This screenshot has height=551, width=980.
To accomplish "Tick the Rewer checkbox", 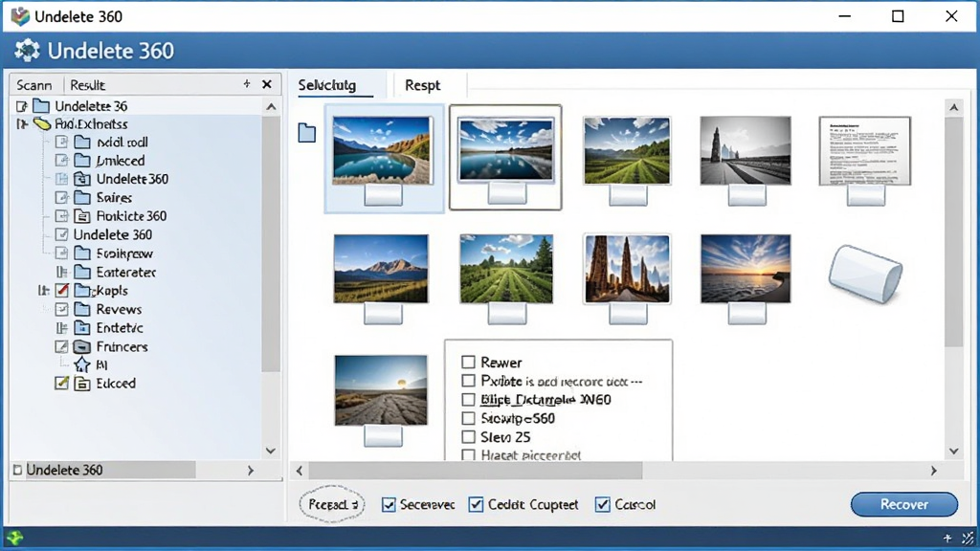I will pos(468,363).
